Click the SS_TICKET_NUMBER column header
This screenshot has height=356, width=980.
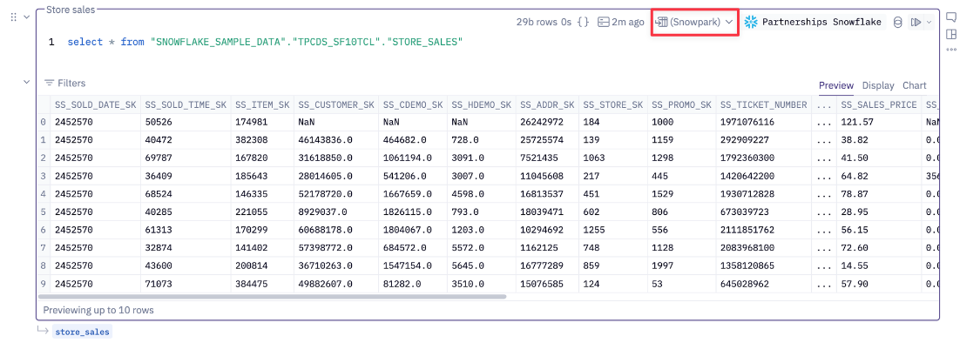(x=764, y=105)
